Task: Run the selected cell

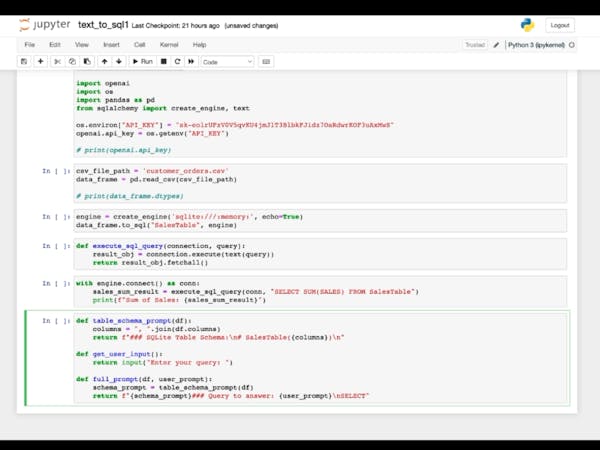Action: click(142, 62)
